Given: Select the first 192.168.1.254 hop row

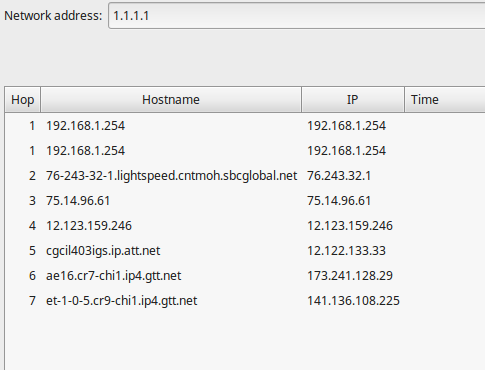Looking at the screenshot, I should 245,126.
